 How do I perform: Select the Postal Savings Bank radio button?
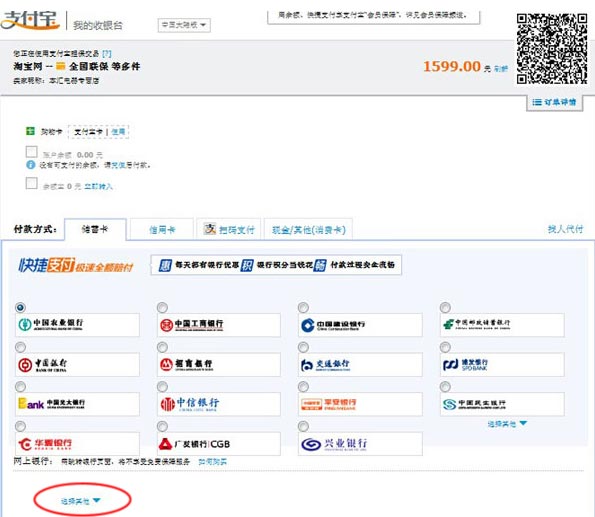445,307
